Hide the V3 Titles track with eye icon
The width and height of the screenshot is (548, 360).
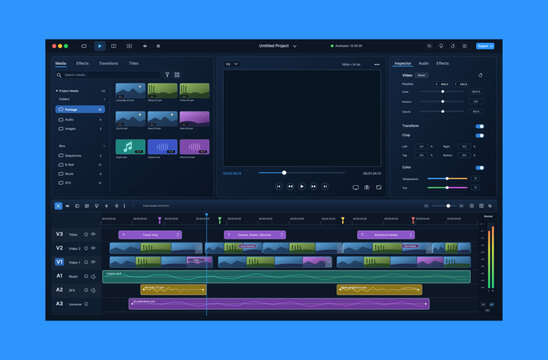pos(93,234)
